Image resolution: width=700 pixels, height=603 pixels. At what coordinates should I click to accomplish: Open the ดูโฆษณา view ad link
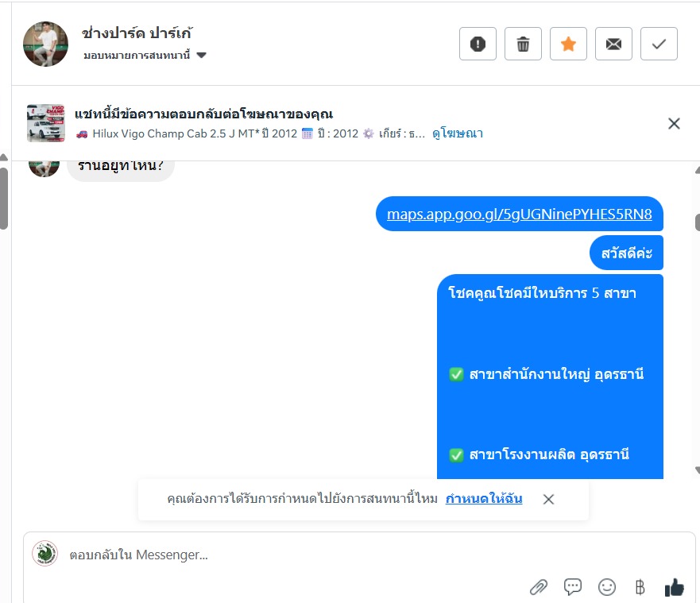pos(458,133)
